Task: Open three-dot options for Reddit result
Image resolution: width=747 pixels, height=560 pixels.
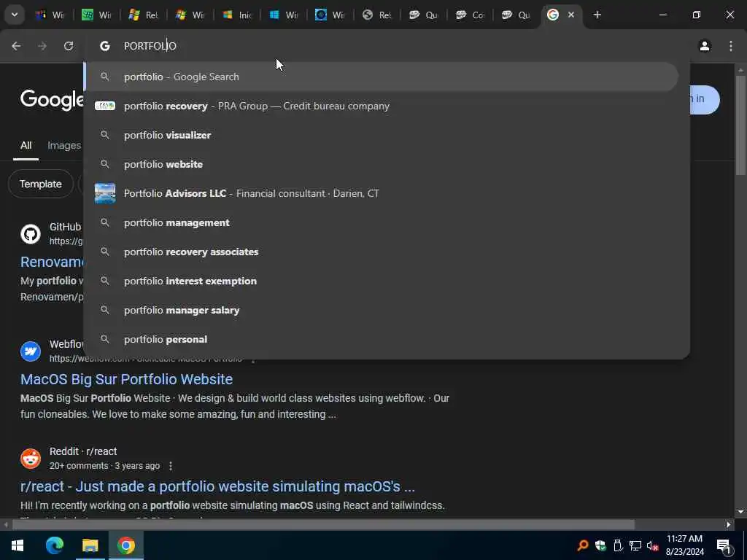Action: coord(171,466)
